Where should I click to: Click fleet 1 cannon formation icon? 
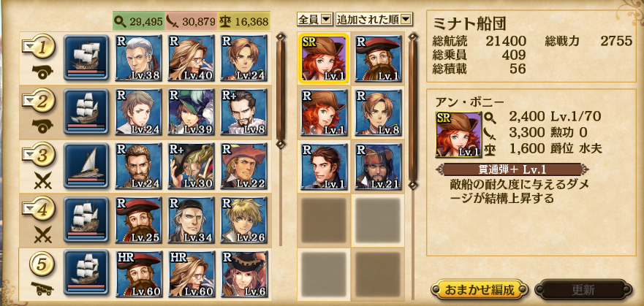[42, 72]
